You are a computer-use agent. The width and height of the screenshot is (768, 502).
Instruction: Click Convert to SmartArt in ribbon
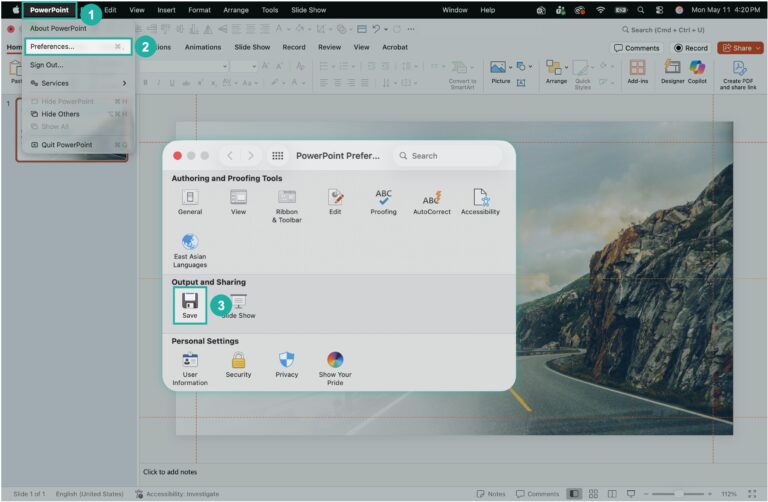point(462,75)
